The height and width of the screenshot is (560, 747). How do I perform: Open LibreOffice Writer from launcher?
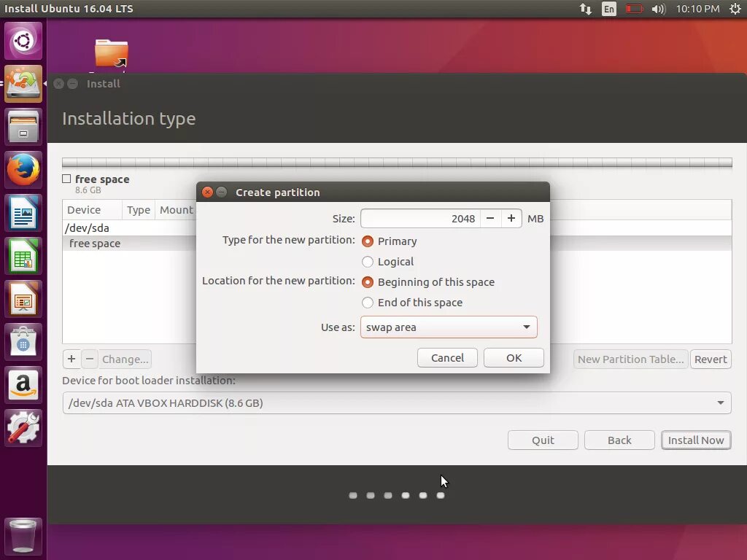click(x=23, y=213)
